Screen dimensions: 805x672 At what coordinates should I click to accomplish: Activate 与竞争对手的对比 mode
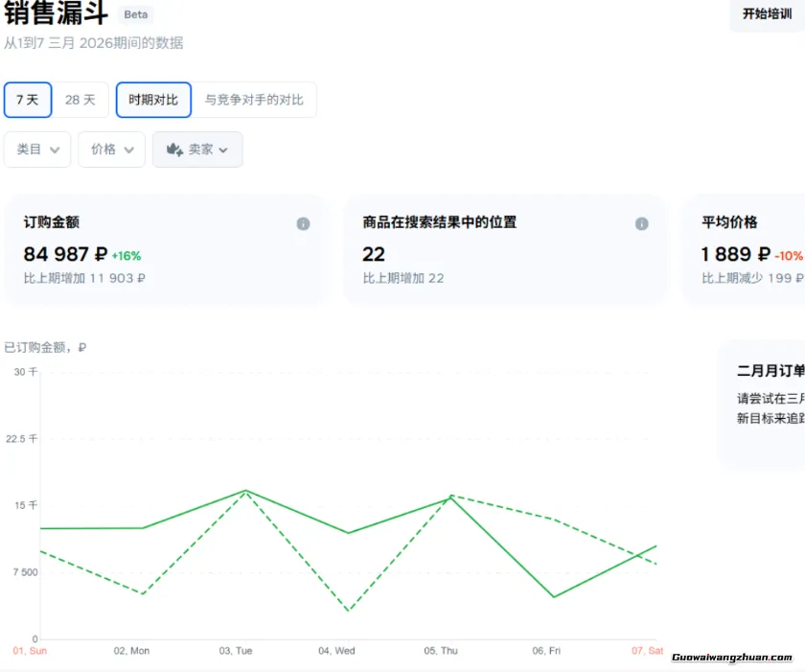point(256,99)
